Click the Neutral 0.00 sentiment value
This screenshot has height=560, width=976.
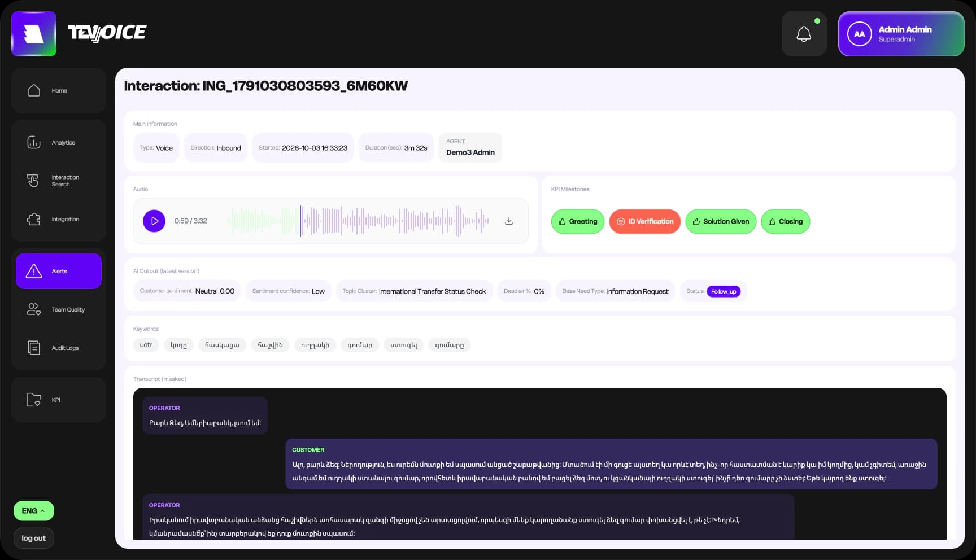point(215,291)
